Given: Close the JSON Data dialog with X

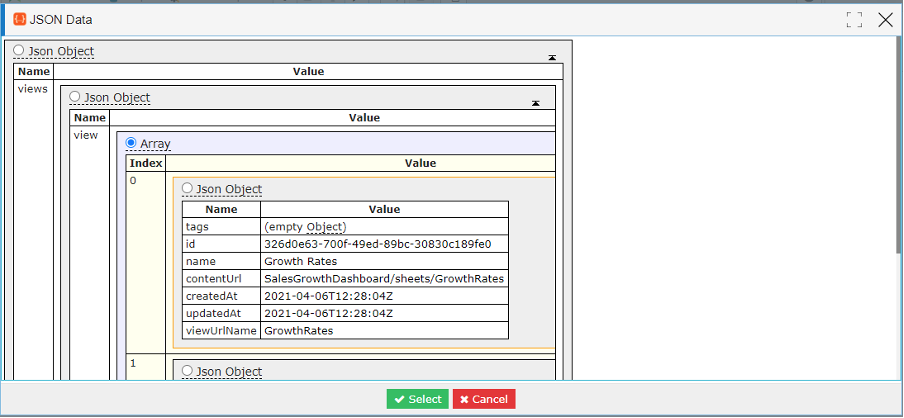Looking at the screenshot, I should click(x=886, y=20).
